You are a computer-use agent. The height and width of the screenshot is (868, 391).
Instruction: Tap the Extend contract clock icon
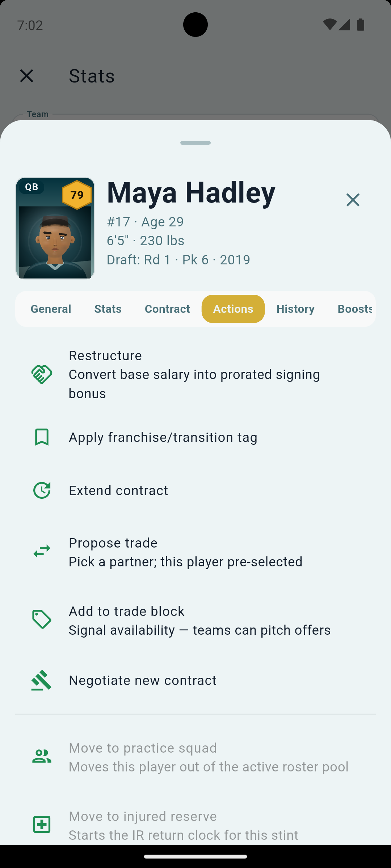pos(42,490)
